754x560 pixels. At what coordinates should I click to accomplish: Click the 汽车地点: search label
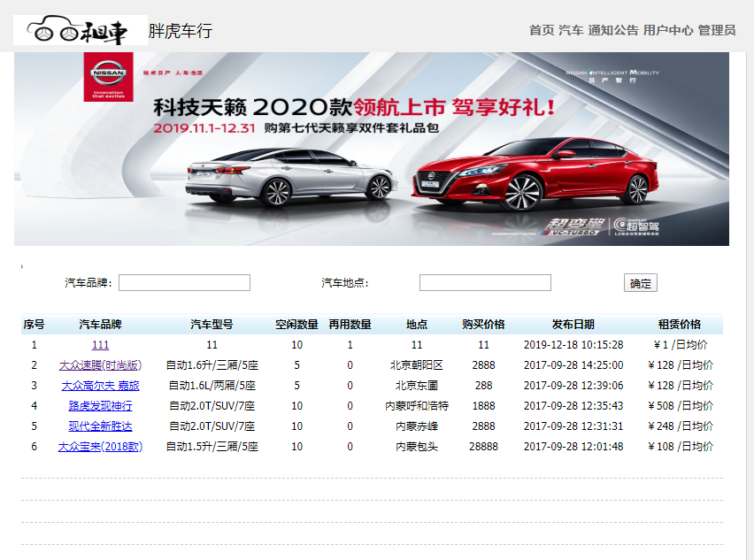tap(345, 283)
